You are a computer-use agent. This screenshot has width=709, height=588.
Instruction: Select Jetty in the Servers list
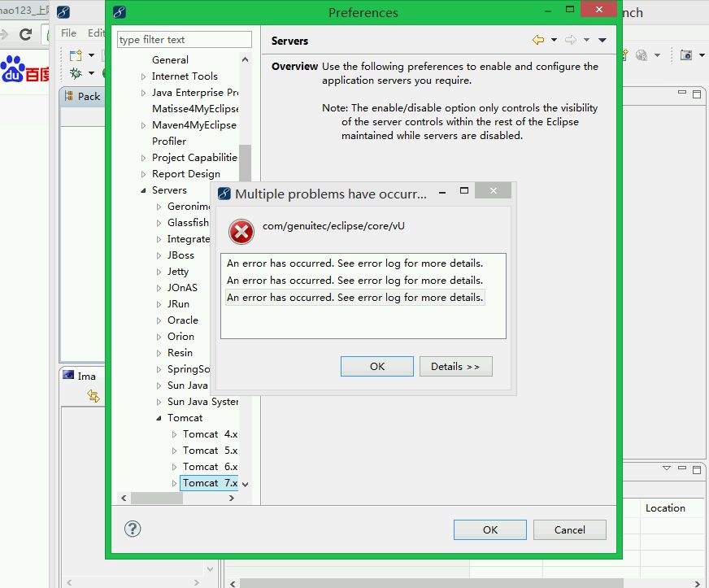coord(178,272)
